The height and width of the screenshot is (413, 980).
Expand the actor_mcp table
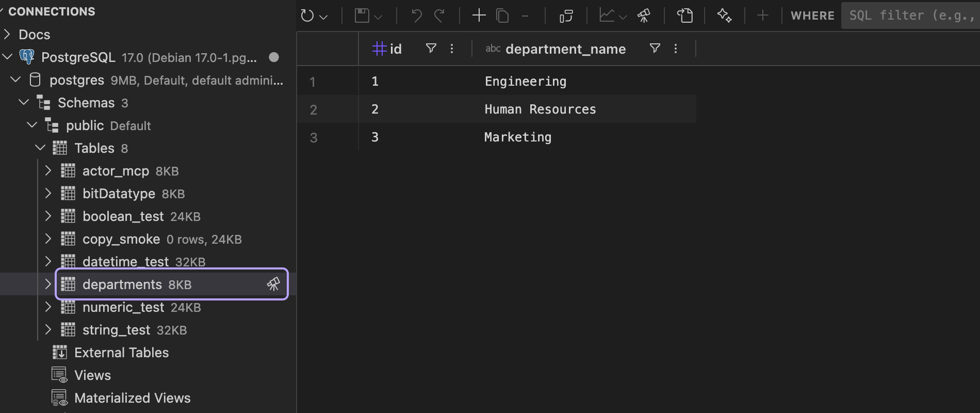pyautogui.click(x=48, y=170)
